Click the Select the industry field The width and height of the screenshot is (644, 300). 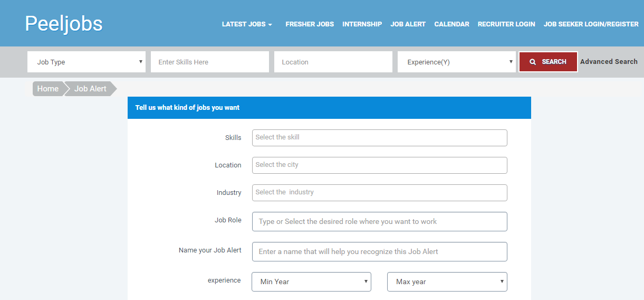coord(380,193)
